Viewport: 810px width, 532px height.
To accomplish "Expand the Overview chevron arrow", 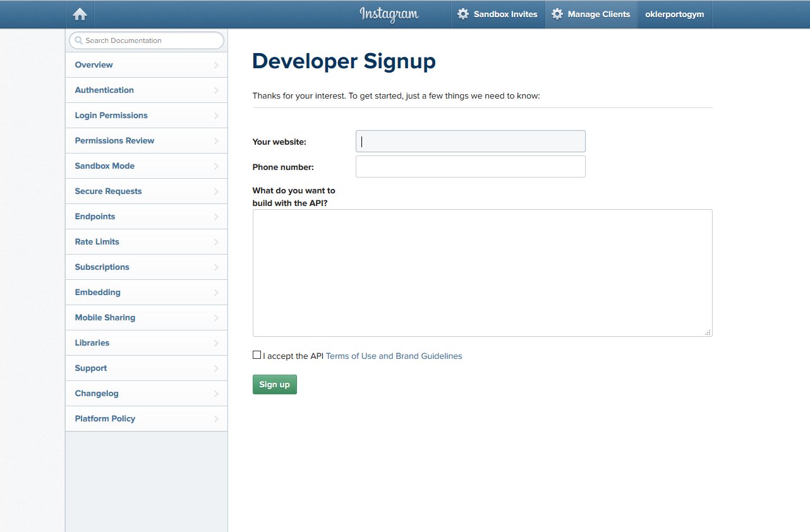I will pyautogui.click(x=216, y=65).
